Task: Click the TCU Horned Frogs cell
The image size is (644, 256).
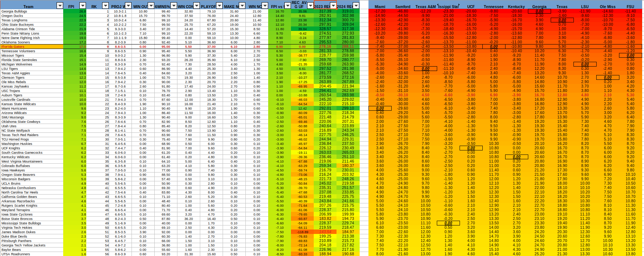Action: (32, 139)
